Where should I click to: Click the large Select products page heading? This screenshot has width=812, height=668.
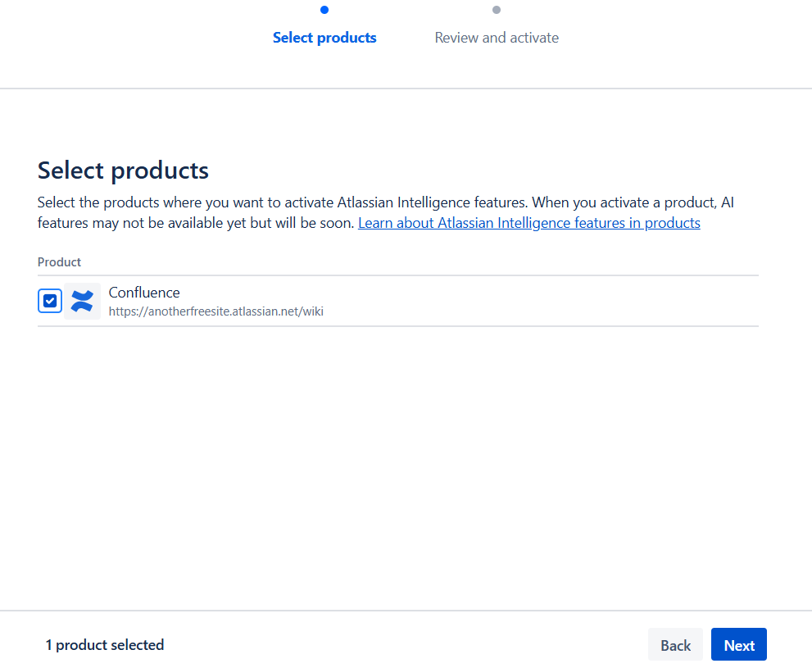[x=123, y=170]
